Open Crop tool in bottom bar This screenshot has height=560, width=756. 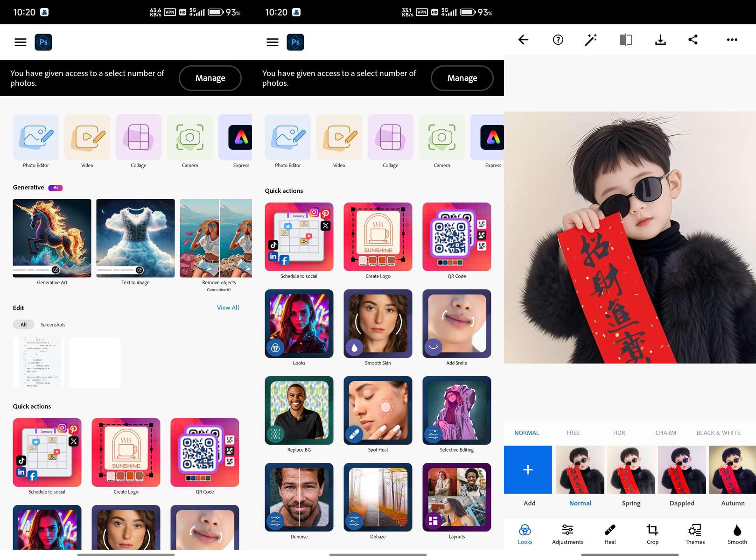click(x=652, y=534)
